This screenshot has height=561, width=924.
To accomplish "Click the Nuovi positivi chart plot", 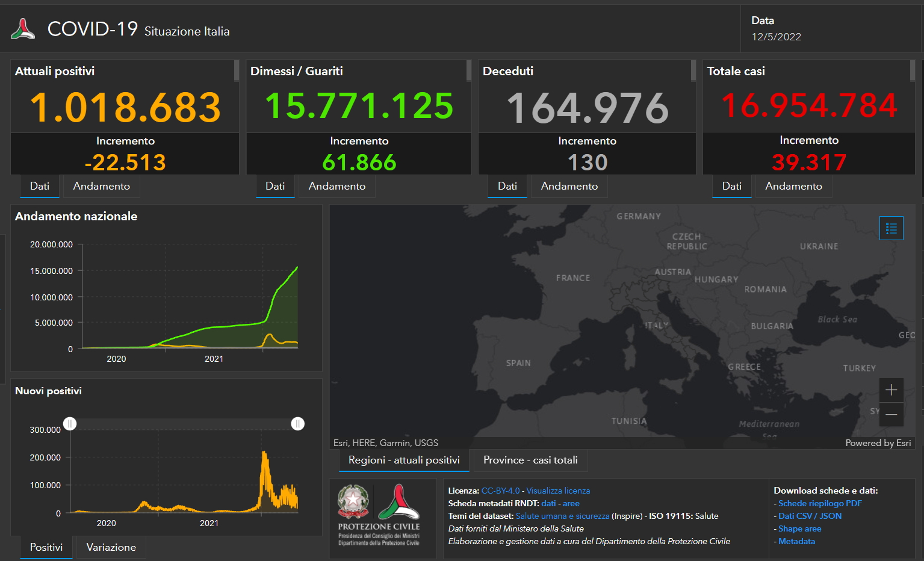I will click(x=184, y=471).
